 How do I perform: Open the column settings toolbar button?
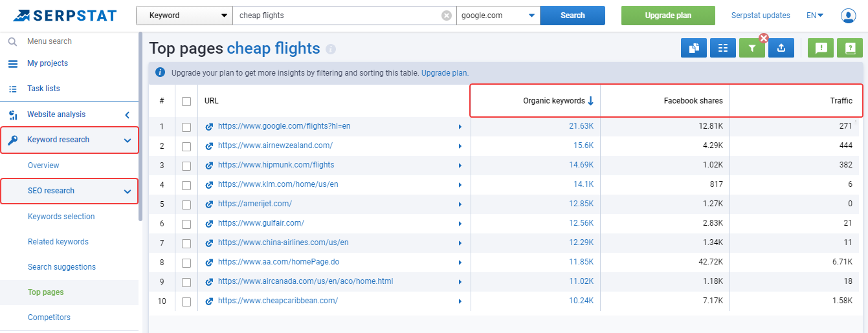coord(723,48)
